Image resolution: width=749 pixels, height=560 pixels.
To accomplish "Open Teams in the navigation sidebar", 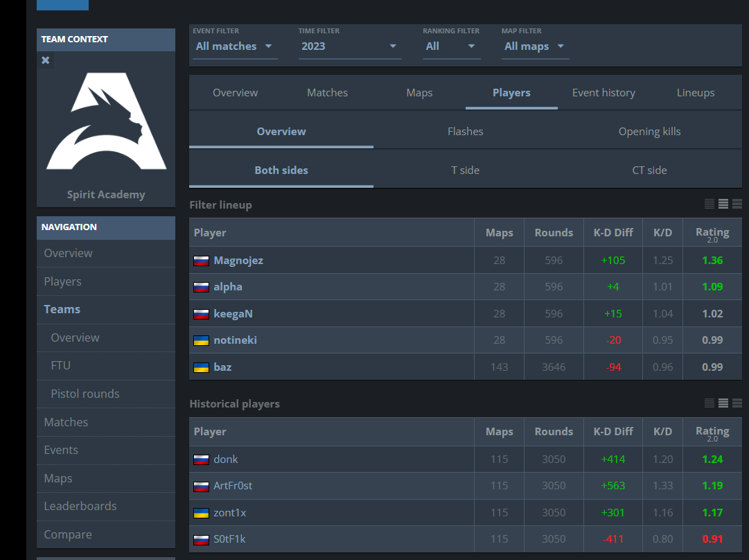I will point(106,310).
